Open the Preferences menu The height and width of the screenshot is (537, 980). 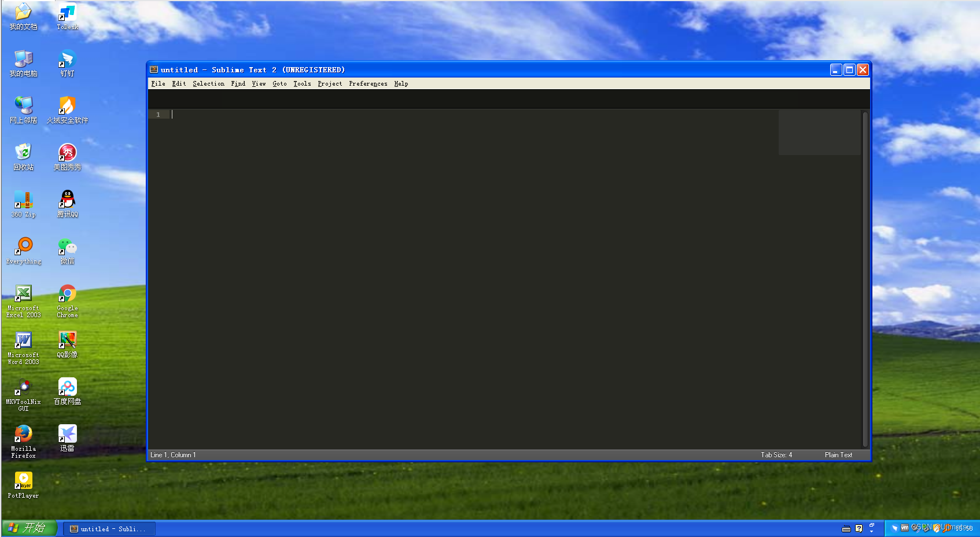(368, 83)
